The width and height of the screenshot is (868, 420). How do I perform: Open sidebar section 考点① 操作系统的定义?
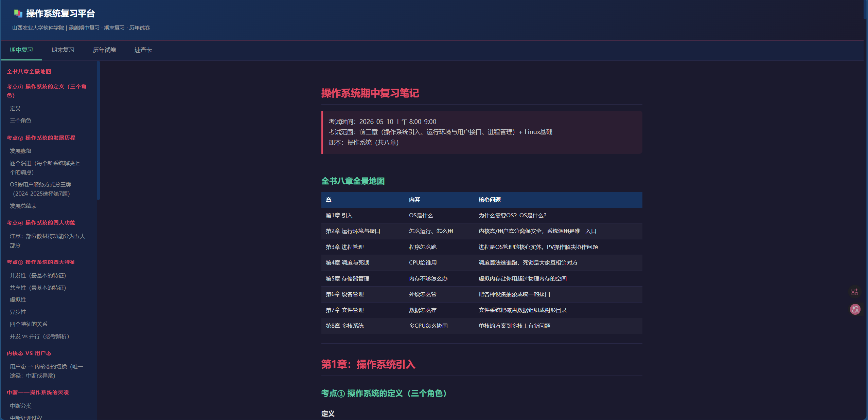point(47,91)
